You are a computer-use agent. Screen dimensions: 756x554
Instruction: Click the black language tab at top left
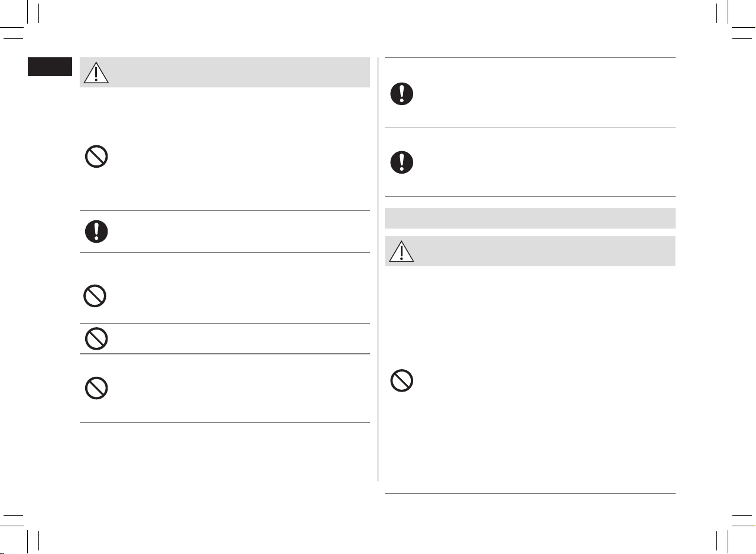[50, 67]
